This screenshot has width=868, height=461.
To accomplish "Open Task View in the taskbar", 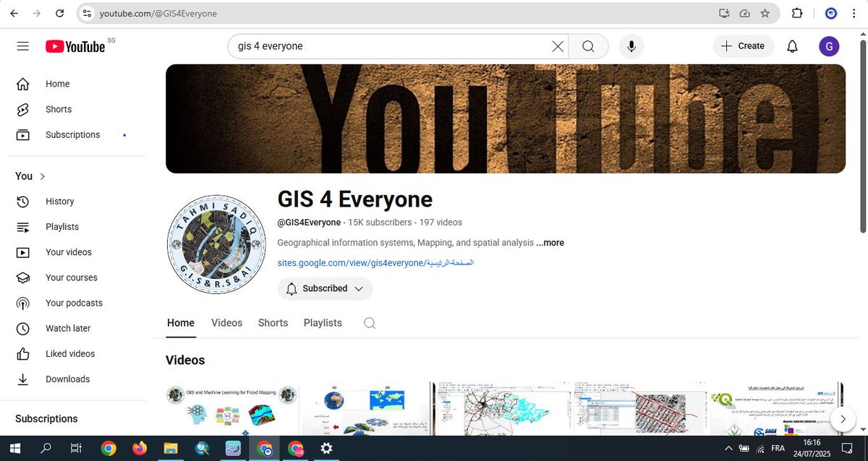I will 76,448.
